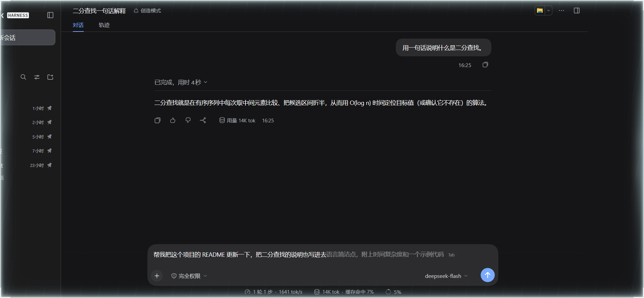Toggle pin on the 1小时 session
Screen dimensions: 644x298
50,108
